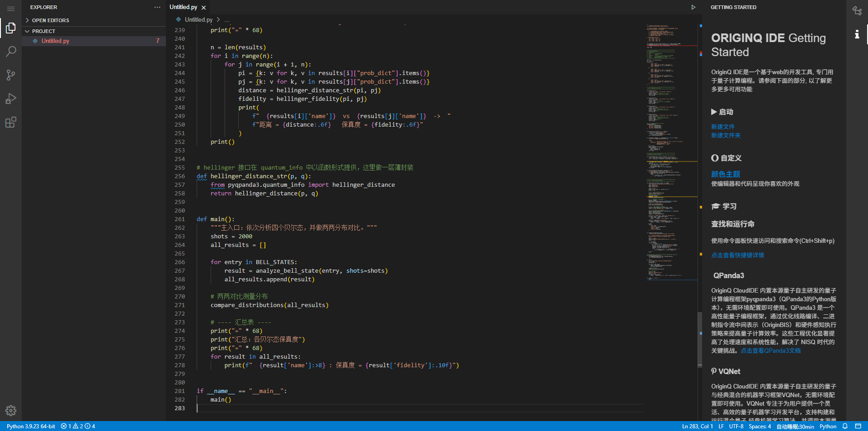868x431 pixels.
Task: Open the Source Control view icon
Action: [11, 75]
